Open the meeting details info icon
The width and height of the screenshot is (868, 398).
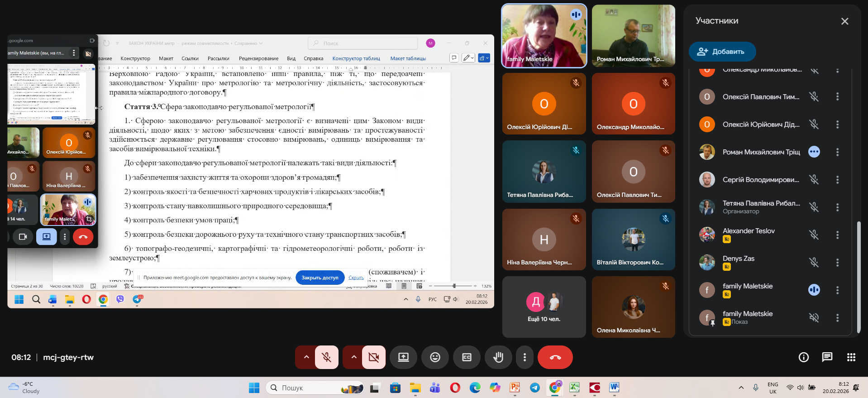tap(804, 357)
